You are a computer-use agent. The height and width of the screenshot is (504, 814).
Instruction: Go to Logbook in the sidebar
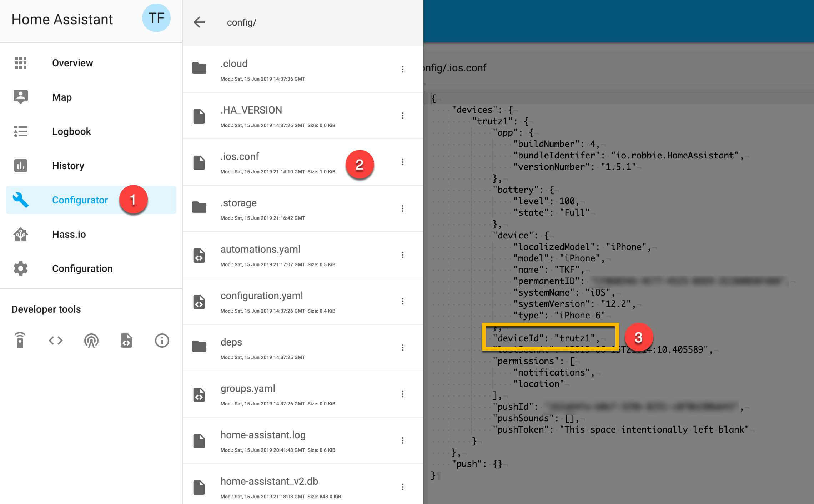tap(71, 131)
